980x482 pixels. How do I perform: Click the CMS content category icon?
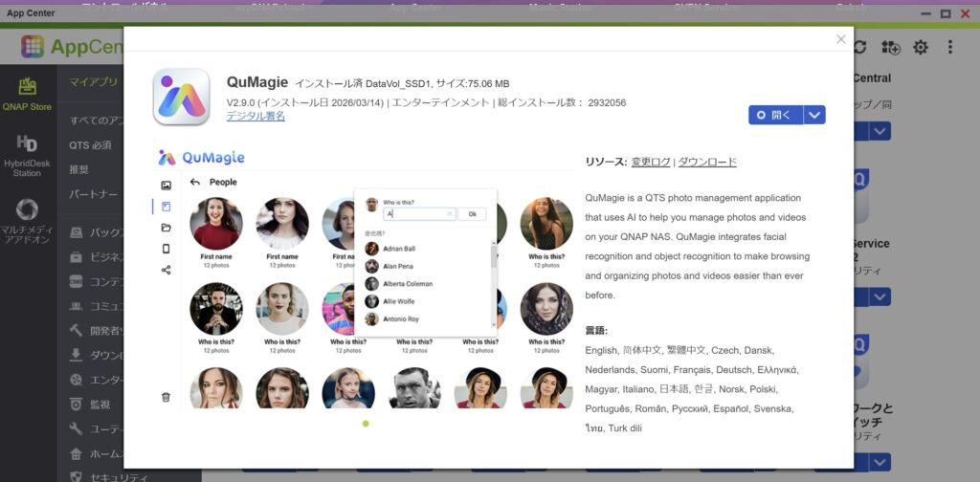click(x=77, y=281)
